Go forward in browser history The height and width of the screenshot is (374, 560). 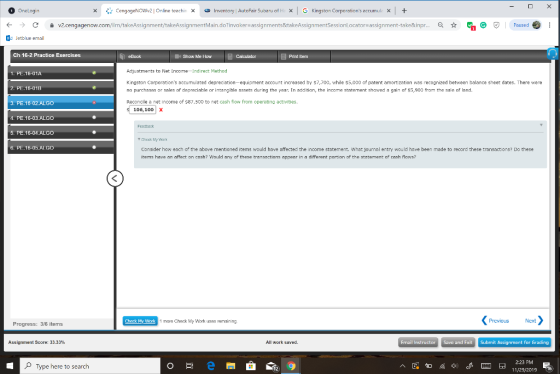22,25
